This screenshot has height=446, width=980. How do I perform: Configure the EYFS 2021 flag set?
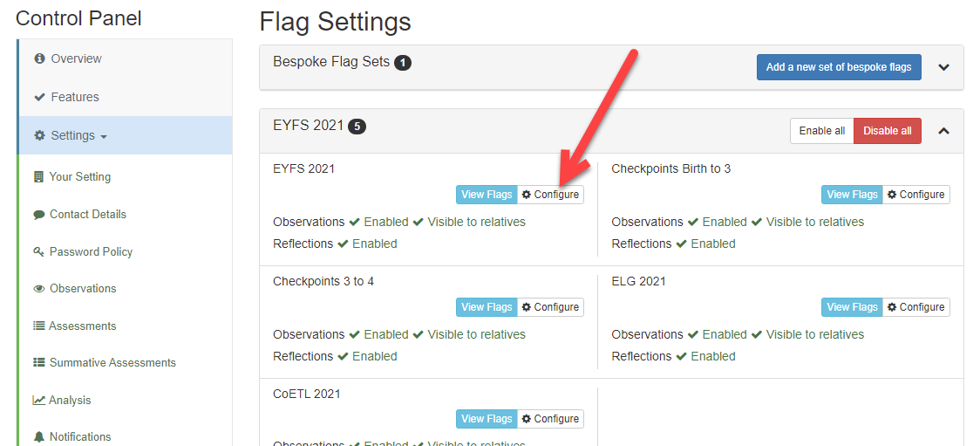(551, 195)
